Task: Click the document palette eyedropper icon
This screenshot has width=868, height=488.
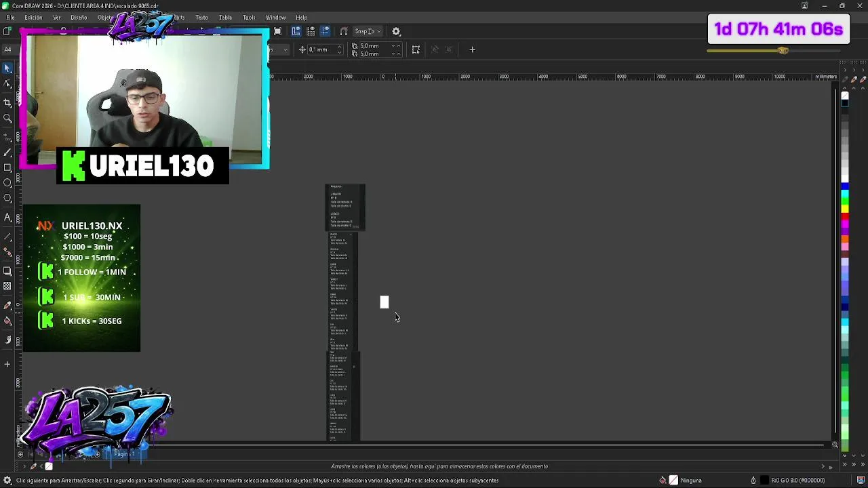Action: pyautogui.click(x=33, y=466)
